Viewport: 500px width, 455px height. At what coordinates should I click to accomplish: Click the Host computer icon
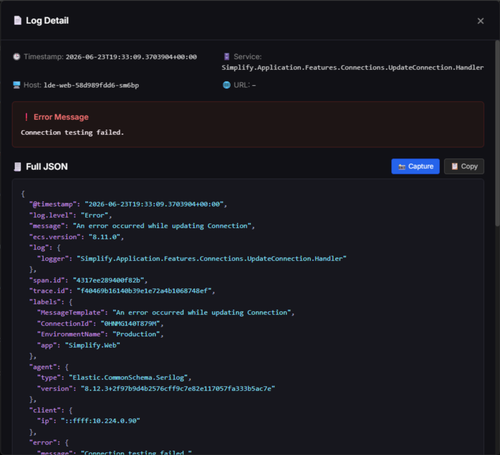coord(17,85)
